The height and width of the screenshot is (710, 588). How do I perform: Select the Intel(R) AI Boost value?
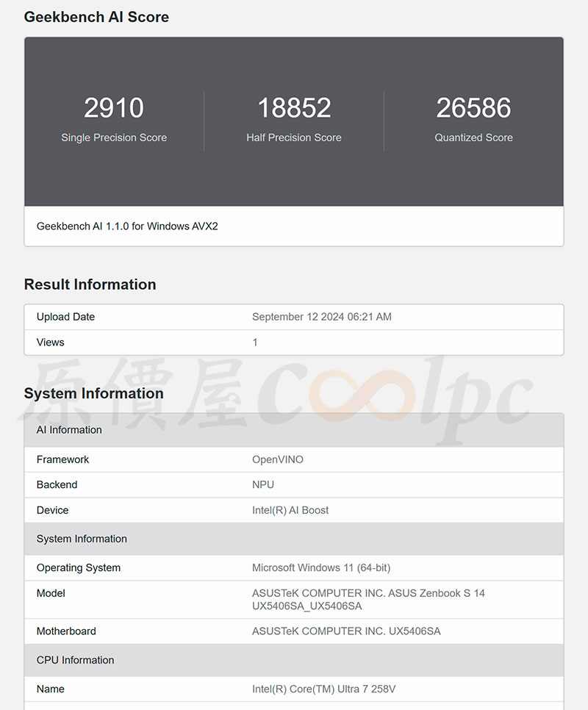point(290,510)
